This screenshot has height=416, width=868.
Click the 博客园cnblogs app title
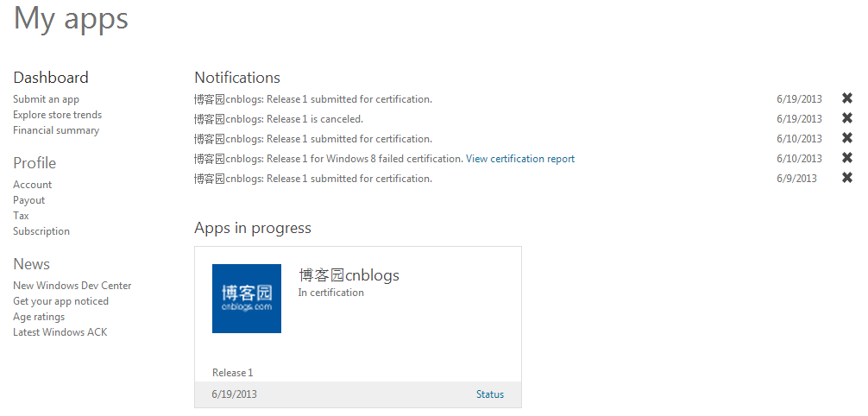tap(349, 275)
